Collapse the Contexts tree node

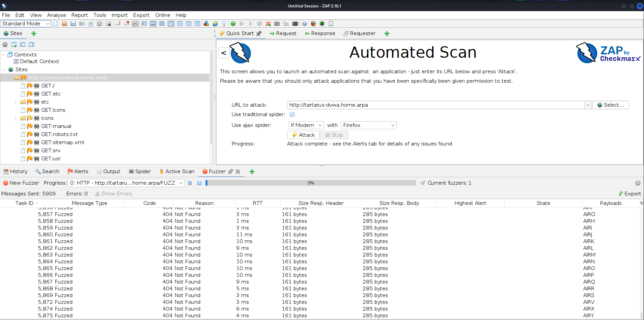tap(3, 55)
